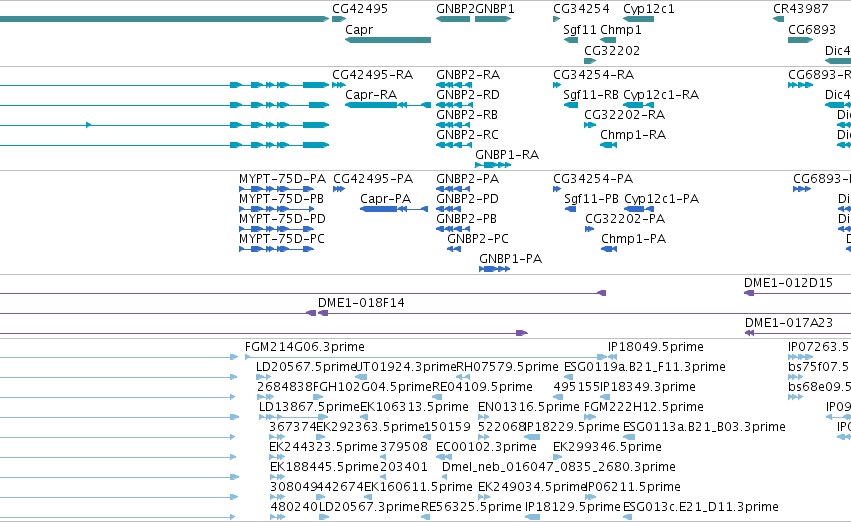The width and height of the screenshot is (851, 522).
Task: Select the MYPT-75D-PB protein label
Action: coord(281,199)
